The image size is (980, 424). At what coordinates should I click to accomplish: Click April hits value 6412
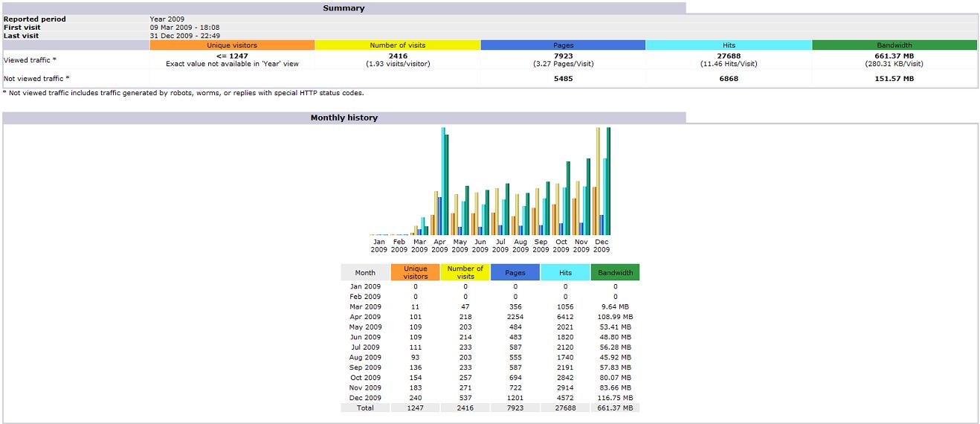[x=565, y=316]
